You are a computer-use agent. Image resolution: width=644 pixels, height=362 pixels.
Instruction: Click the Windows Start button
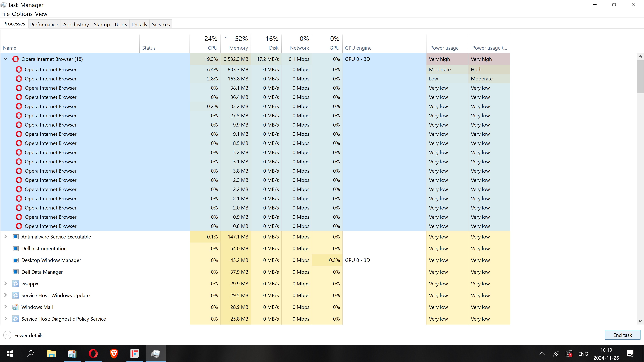(x=10, y=353)
